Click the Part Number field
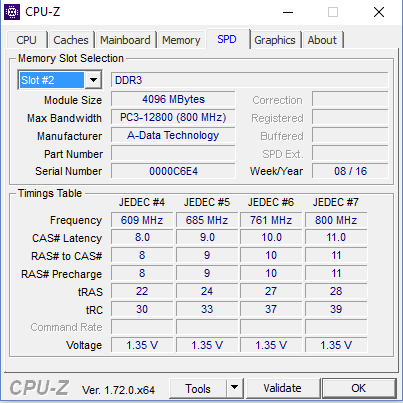 tap(173, 154)
